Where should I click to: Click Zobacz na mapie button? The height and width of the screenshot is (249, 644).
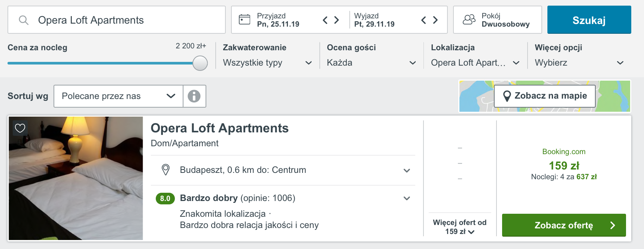[545, 96]
